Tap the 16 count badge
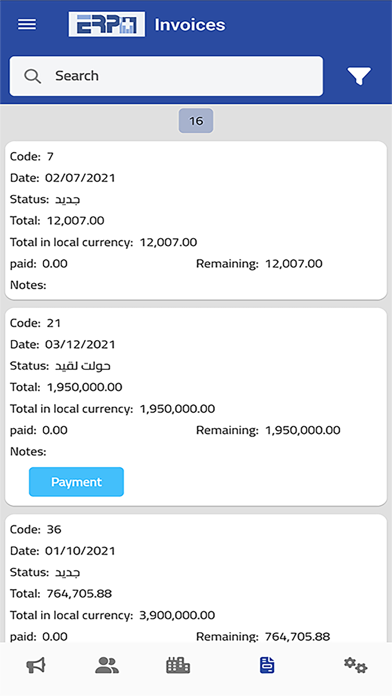The width and height of the screenshot is (392, 696). tap(196, 121)
